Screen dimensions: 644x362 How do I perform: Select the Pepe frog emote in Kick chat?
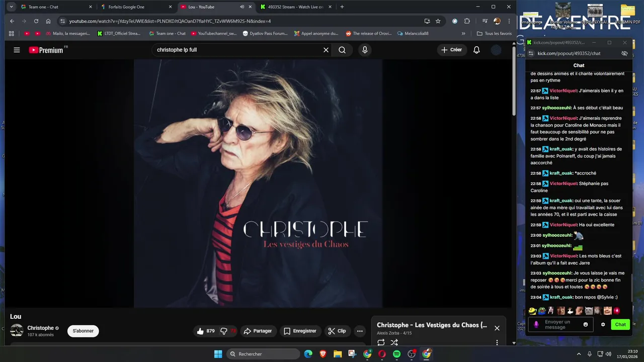point(542,311)
